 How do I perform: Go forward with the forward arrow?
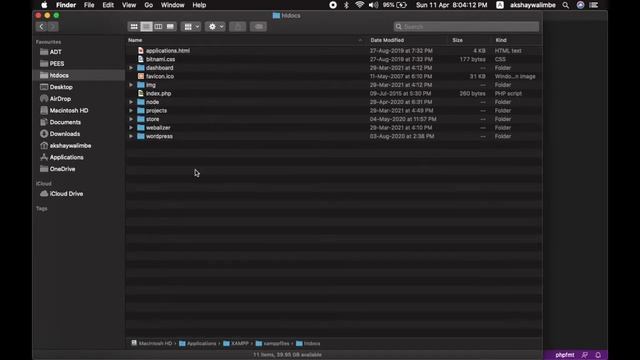pyautogui.click(x=53, y=27)
